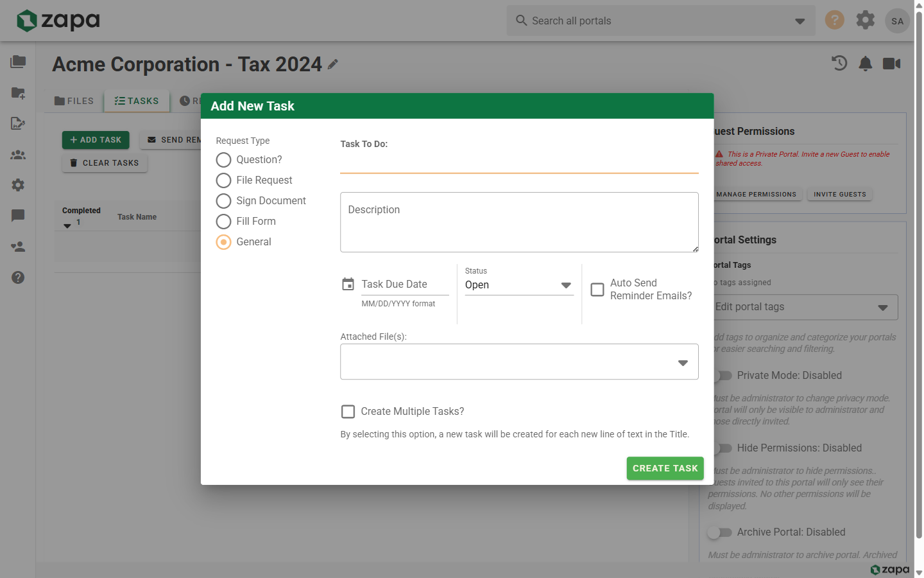The height and width of the screenshot is (578, 924).
Task: Toggle Archive Portal switch
Action: point(721,532)
